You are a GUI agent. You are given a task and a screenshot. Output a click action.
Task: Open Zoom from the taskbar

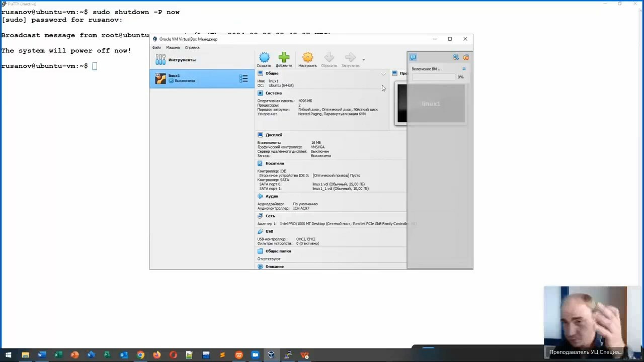pyautogui.click(x=255, y=355)
